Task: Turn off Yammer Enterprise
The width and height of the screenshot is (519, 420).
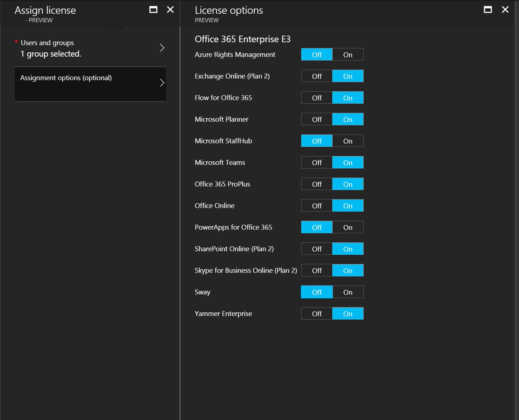Action: [317, 314]
